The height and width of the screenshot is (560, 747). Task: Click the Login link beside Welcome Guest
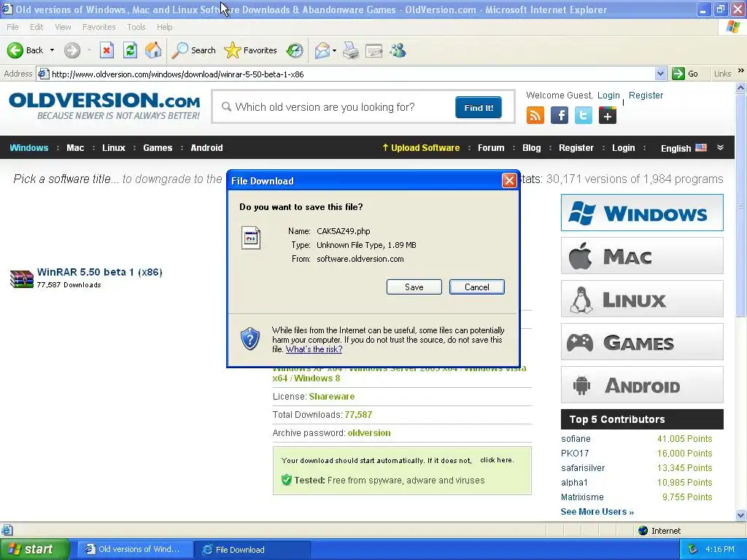pos(608,96)
